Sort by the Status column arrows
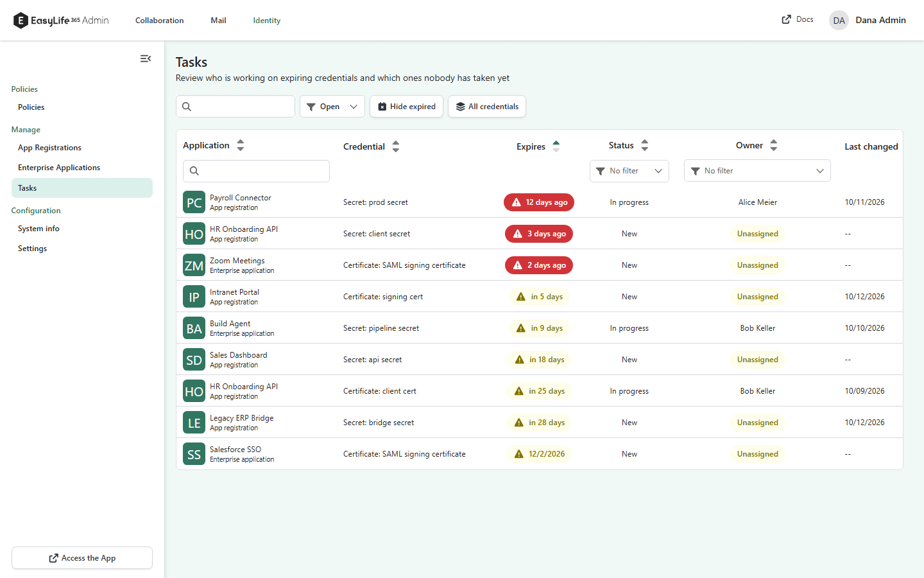The image size is (924, 578). click(645, 145)
